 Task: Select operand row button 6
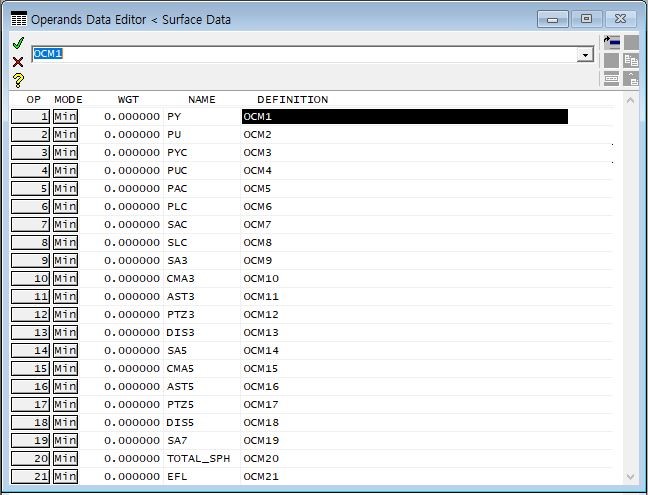(x=30, y=206)
